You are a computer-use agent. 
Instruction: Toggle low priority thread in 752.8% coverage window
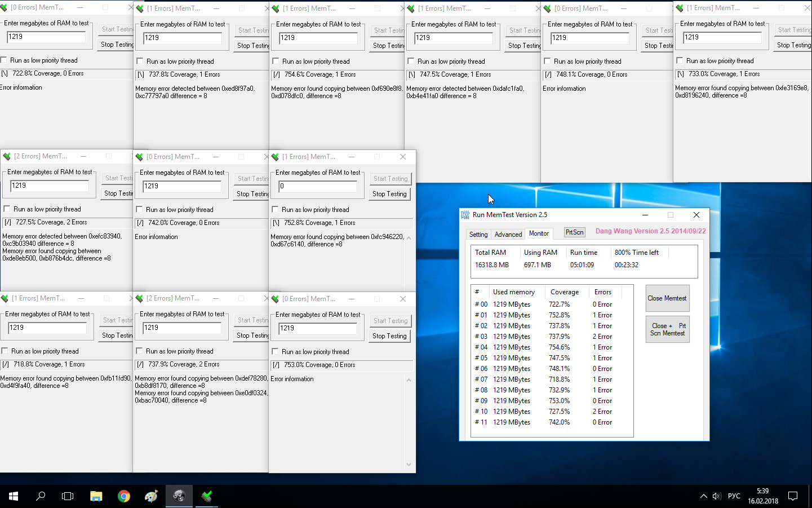coord(276,210)
